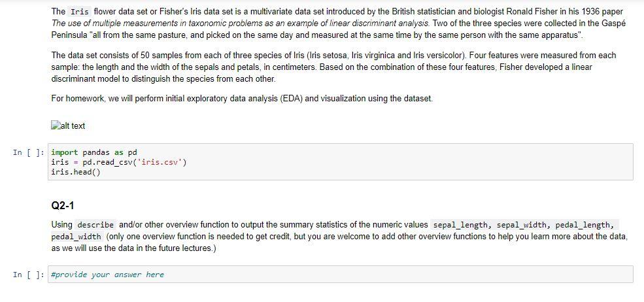Click the paragraph starting "The data set consists"
The image size is (644, 302).
(262, 67)
